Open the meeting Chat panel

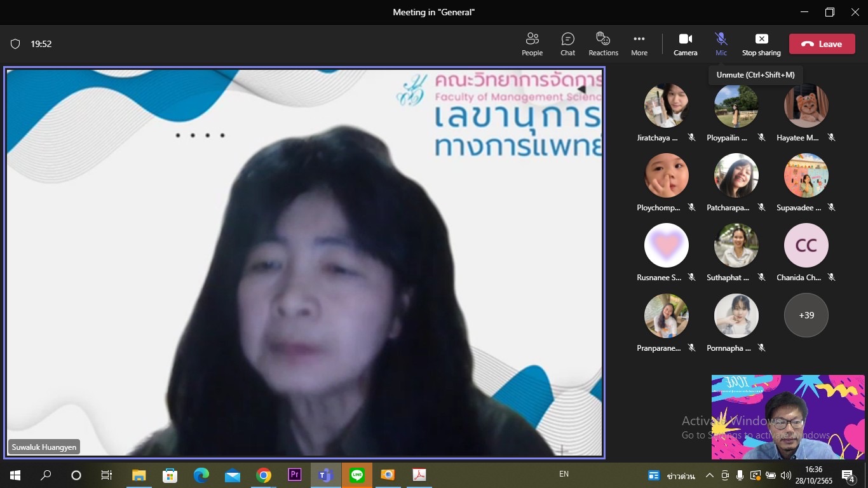tap(567, 44)
